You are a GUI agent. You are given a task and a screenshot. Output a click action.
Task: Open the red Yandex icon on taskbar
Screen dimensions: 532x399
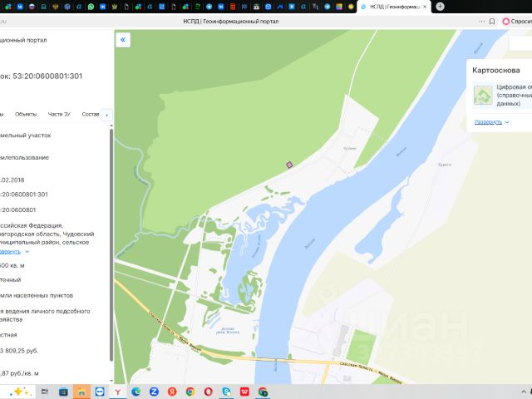(172, 392)
